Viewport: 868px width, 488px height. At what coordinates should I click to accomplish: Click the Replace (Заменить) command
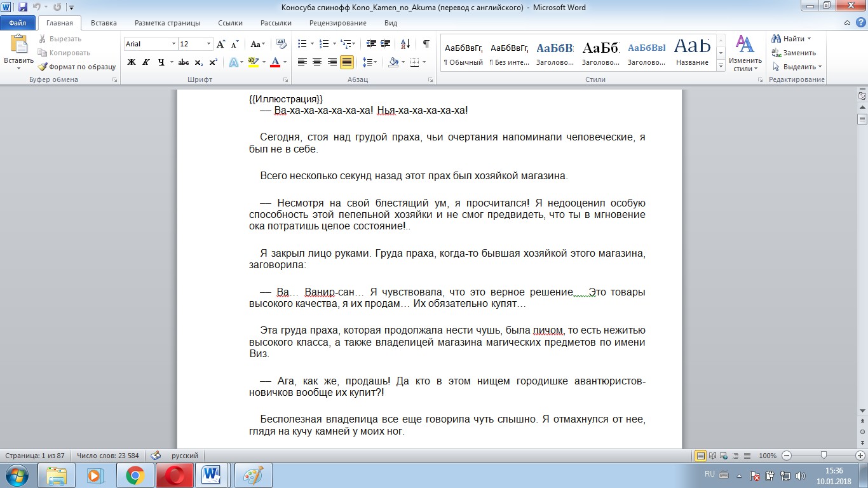[x=794, y=53]
